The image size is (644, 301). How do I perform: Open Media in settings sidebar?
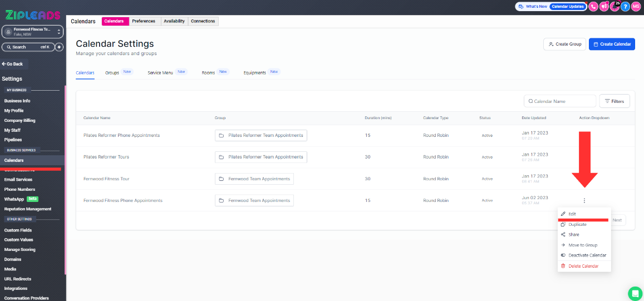point(10,269)
